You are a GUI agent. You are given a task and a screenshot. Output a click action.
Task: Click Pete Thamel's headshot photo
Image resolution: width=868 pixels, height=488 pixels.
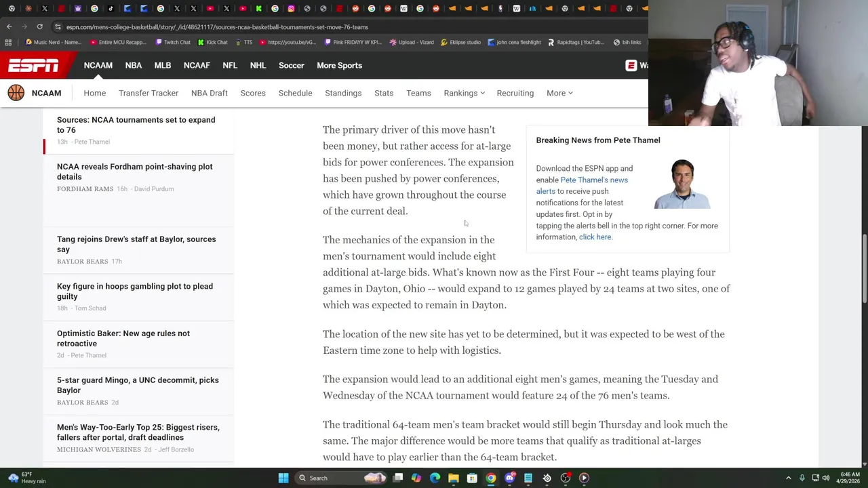pyautogui.click(x=682, y=184)
